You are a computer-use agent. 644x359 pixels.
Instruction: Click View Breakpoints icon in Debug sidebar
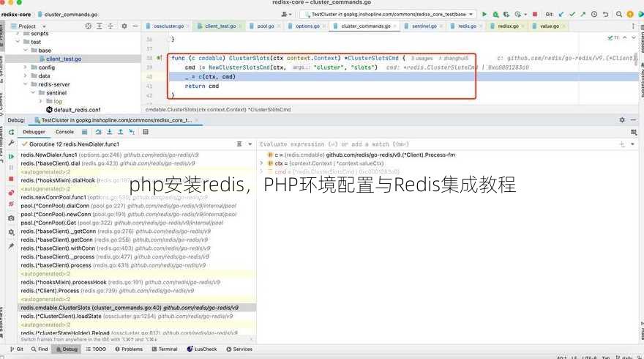click(11, 193)
